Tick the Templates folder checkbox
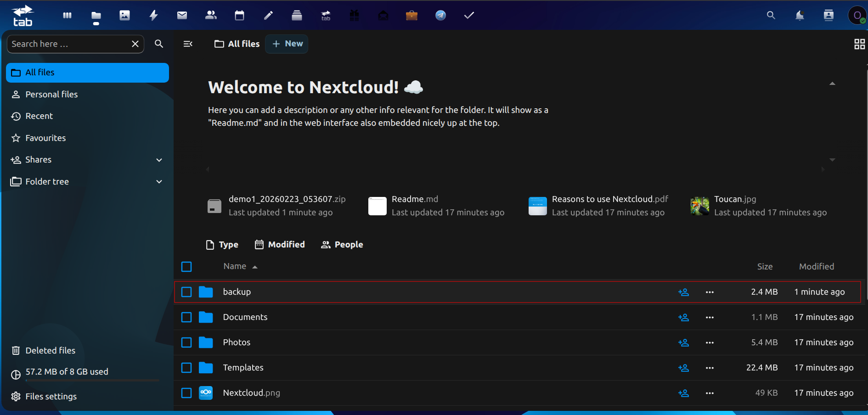The image size is (868, 415). click(x=186, y=368)
